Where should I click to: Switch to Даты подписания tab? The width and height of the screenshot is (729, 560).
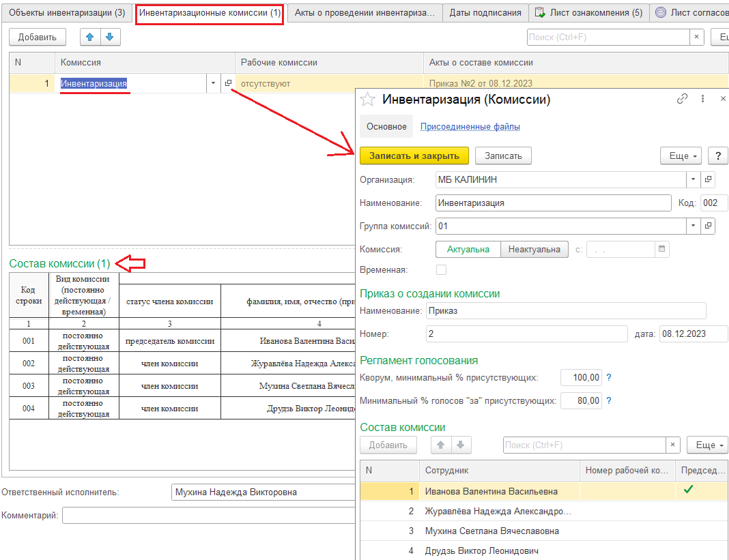485,12
